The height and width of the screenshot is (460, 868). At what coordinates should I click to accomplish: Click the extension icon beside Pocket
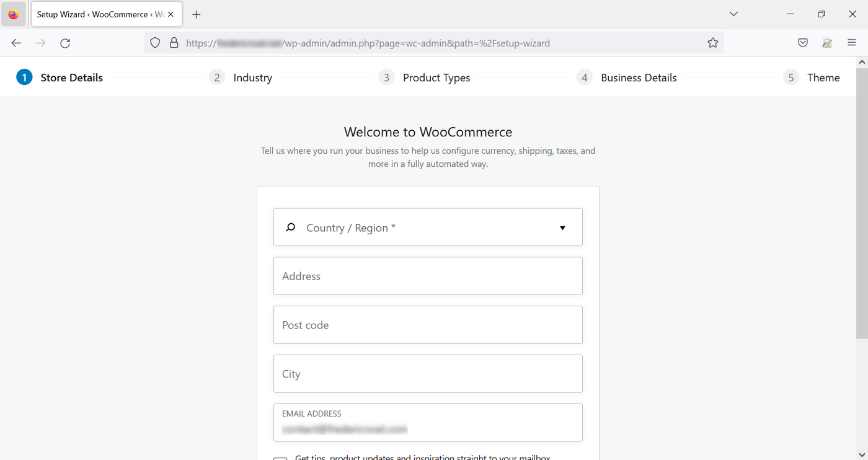pos(827,43)
